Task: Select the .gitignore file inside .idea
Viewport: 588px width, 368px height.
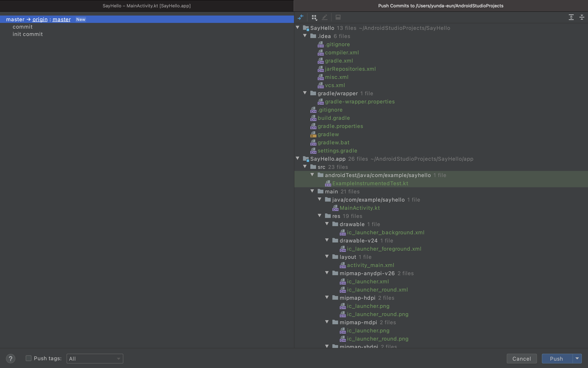Action: [x=337, y=44]
